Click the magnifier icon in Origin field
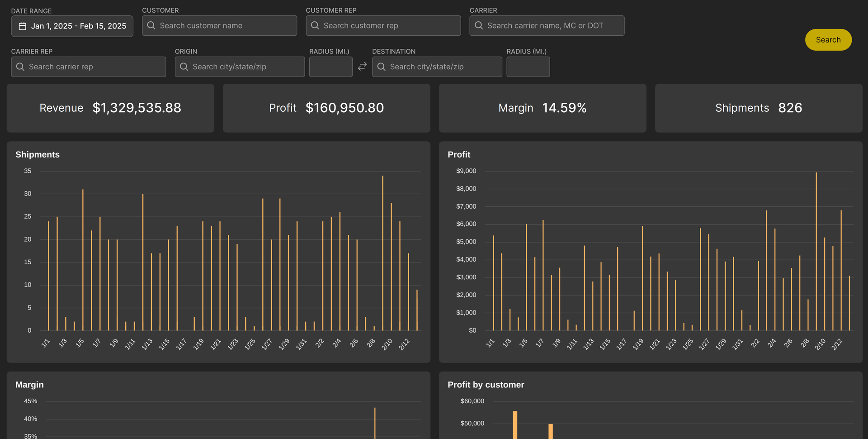This screenshot has width=868, height=439. click(x=184, y=67)
